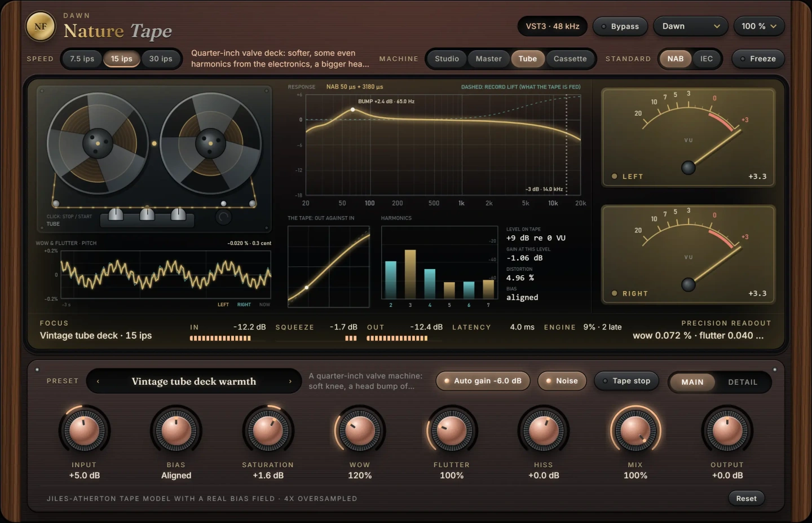This screenshot has width=812, height=523.
Task: Click the Saturation knob
Action: (268, 431)
